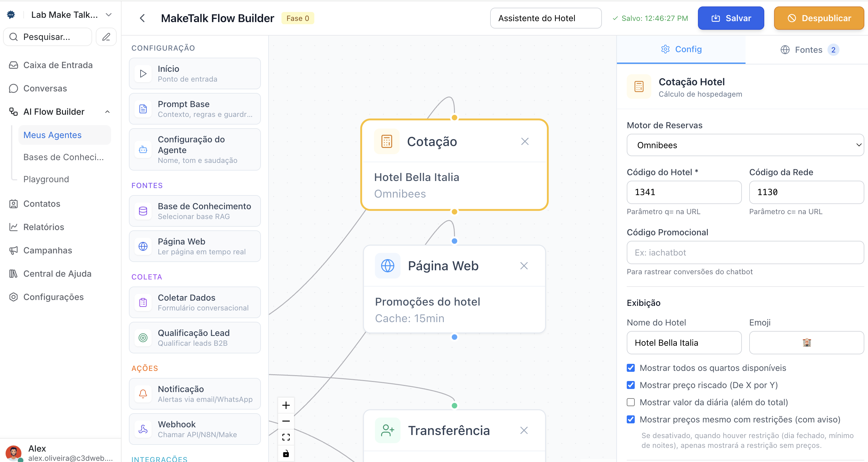Toggle Mostrar preço riscado checkbox
868x462 pixels.
click(x=630, y=385)
